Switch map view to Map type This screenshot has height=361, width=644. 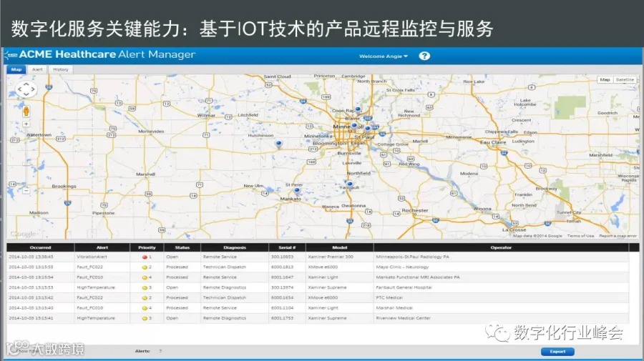(x=605, y=79)
